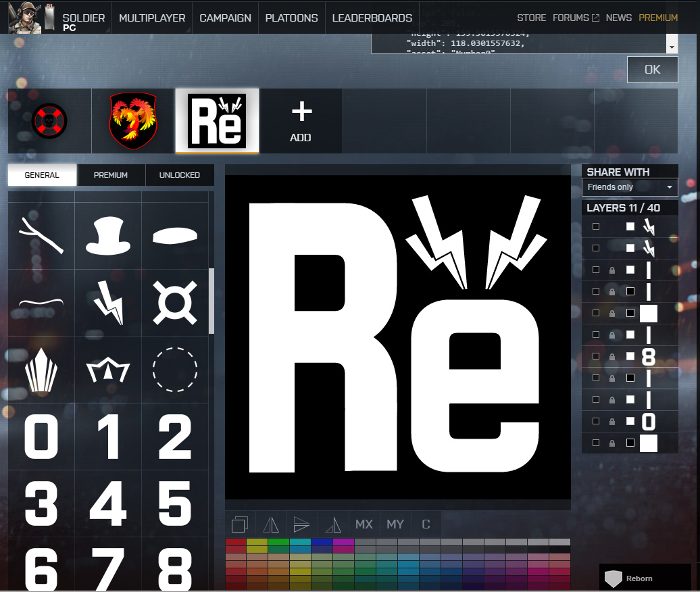Select the thin wavy line shape

coord(41,302)
